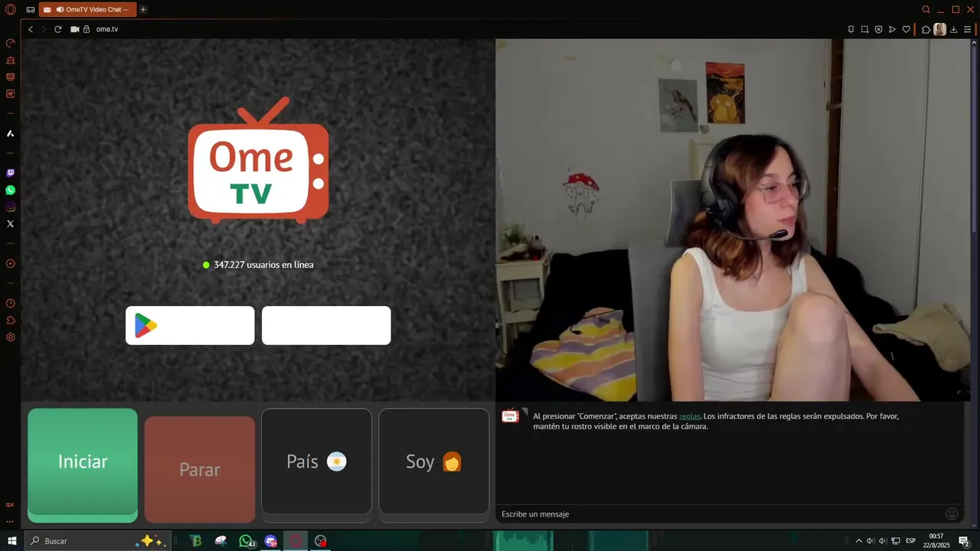Open the ad blocker shield settings
980x551 pixels.
point(878,29)
